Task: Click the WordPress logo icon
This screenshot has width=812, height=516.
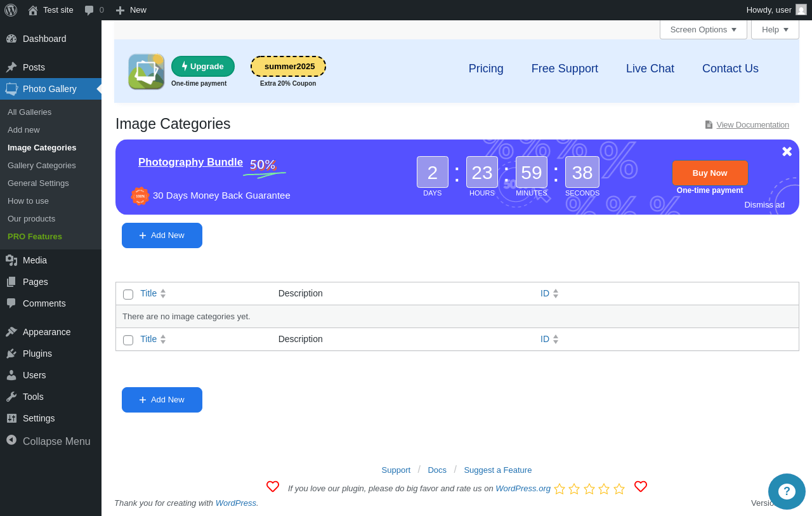Action: (11, 10)
